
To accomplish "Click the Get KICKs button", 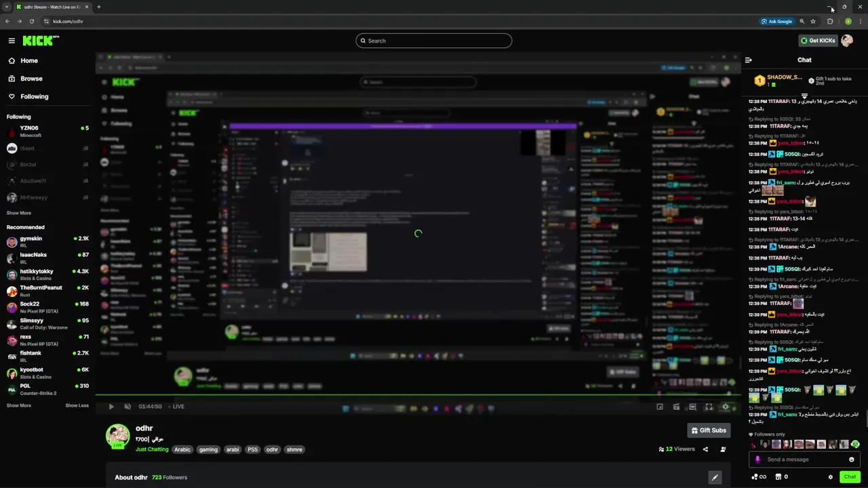I will click(x=818, y=41).
